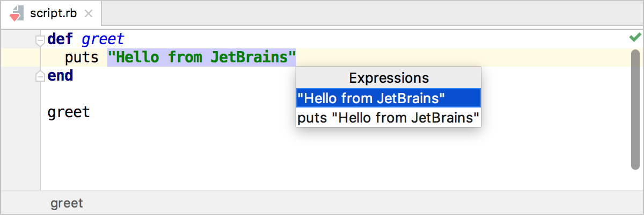
Task: Click the highlighted string literal in the editor
Action: tap(202, 58)
